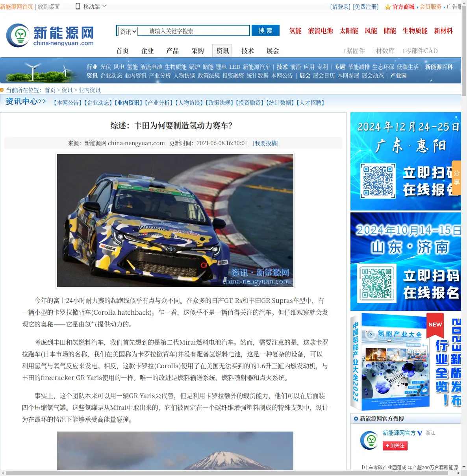Expand the 移动端 dropdown arrow
The height and width of the screenshot is (476, 467).
104,6
